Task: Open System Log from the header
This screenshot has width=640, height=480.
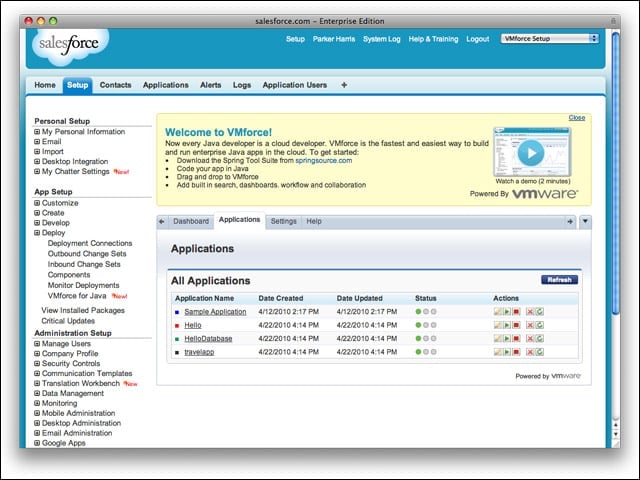Action: point(382,39)
